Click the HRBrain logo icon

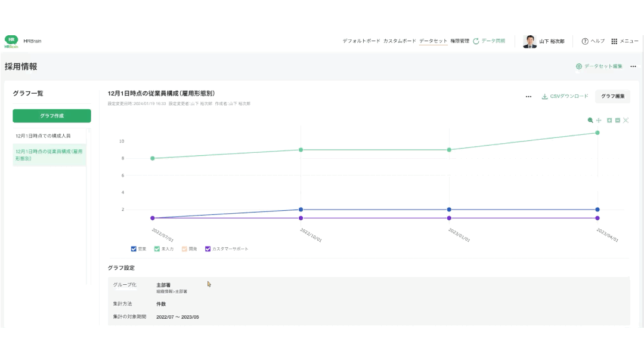[11, 41]
